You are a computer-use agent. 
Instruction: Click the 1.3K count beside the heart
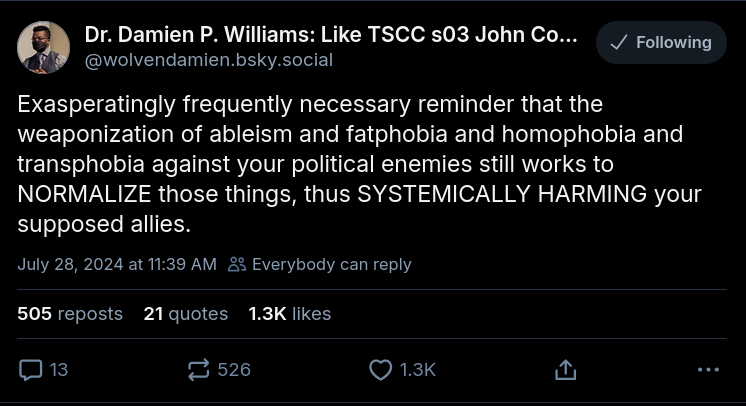418,370
